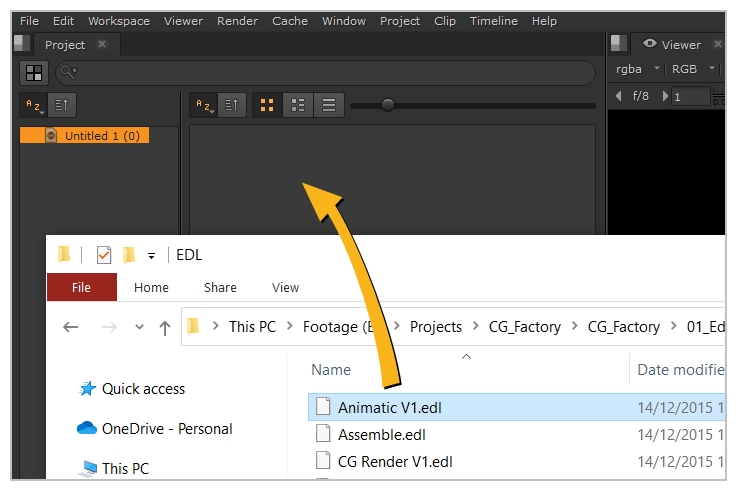
Task: Click the A-Z sort icon above project tree
Action: point(34,105)
